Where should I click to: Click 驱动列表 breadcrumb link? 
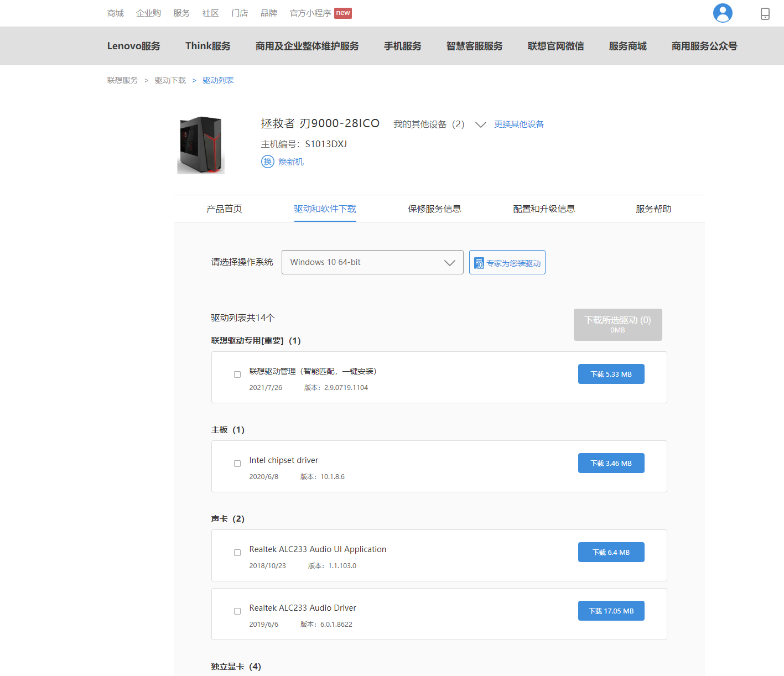point(218,80)
